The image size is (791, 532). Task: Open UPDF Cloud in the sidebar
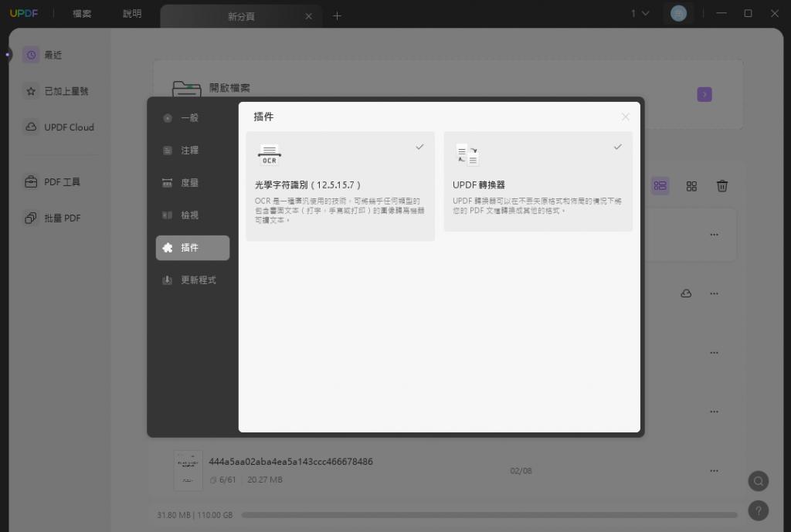(59, 127)
